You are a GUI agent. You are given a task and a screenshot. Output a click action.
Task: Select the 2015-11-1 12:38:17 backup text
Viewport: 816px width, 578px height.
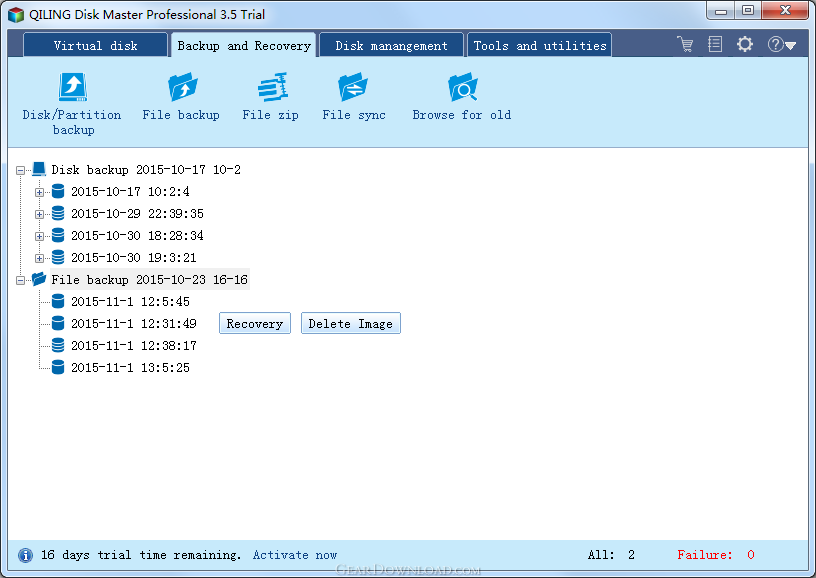(x=134, y=345)
